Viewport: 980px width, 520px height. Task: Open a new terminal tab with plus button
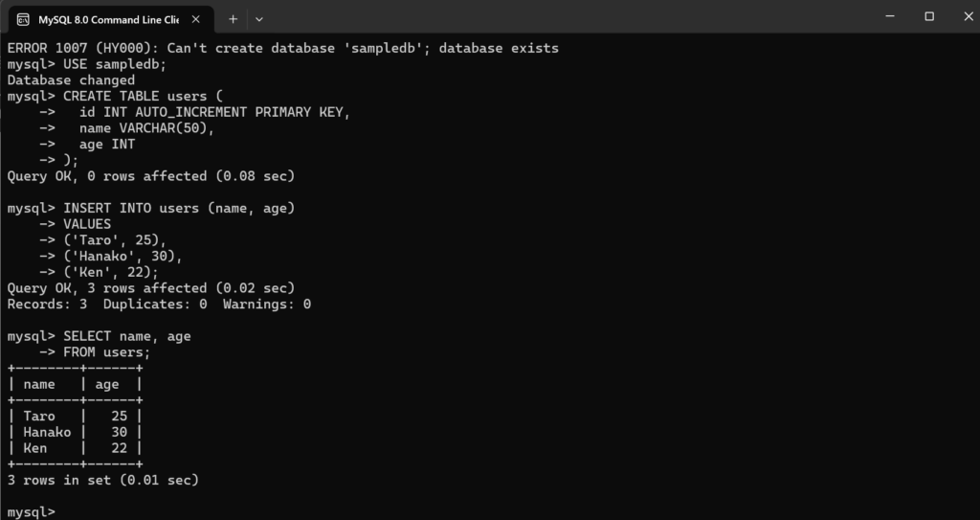(x=233, y=18)
